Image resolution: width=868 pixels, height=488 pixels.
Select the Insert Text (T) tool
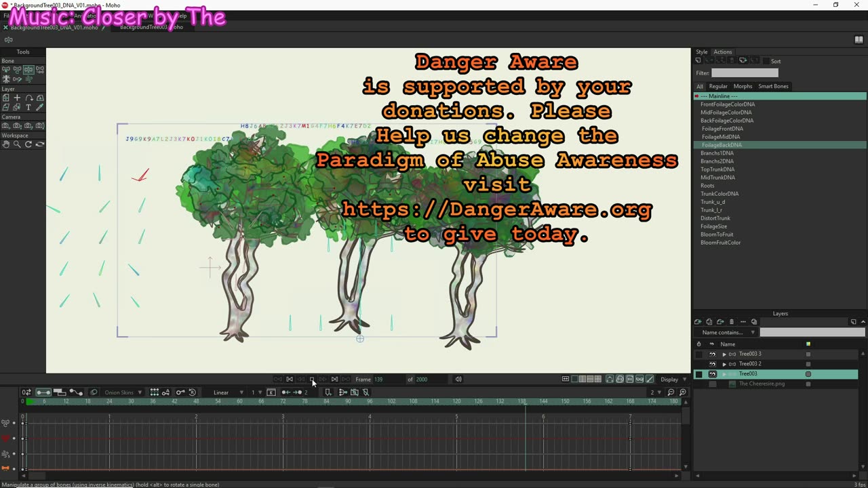28,107
